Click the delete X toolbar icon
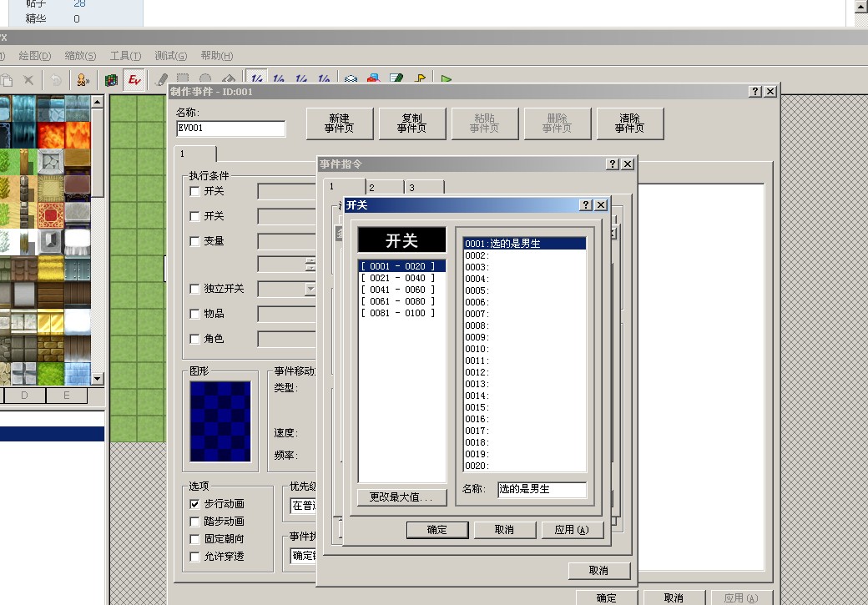 point(28,80)
